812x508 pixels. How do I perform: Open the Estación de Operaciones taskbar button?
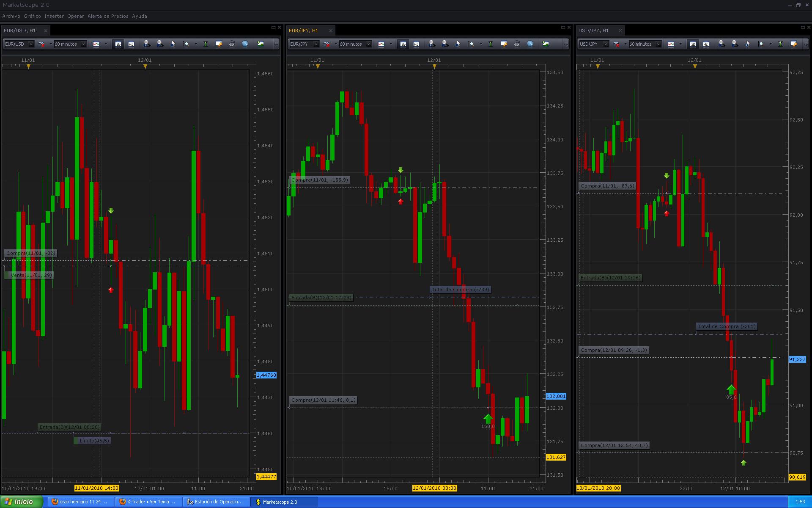(x=215, y=502)
